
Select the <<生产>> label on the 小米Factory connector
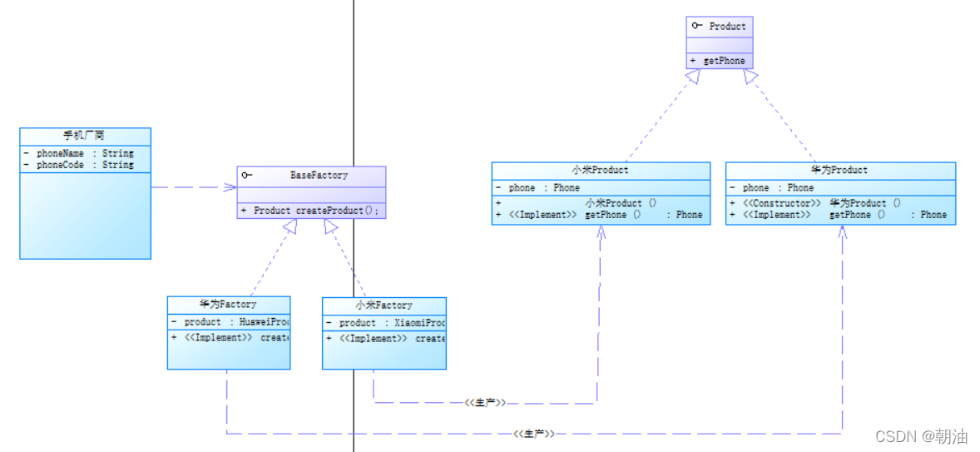tap(485, 403)
